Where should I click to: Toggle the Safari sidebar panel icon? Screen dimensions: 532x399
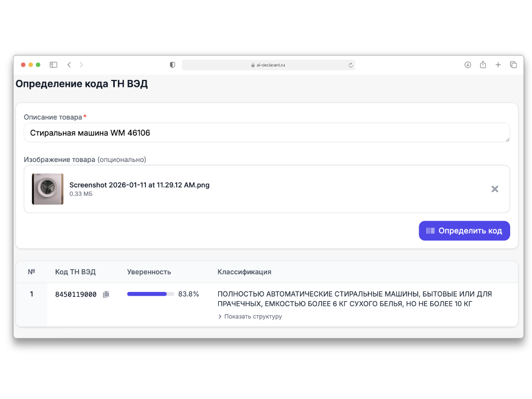coord(54,65)
